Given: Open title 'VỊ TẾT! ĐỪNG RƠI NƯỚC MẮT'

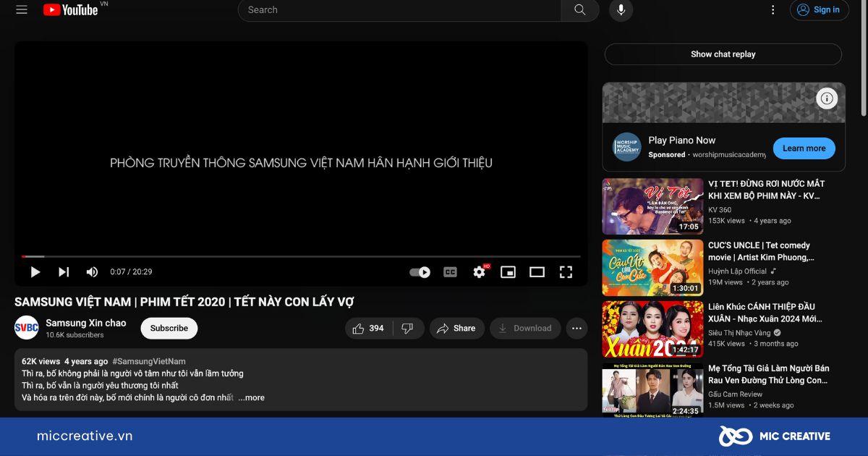Looking at the screenshot, I should pyautogui.click(x=767, y=190).
